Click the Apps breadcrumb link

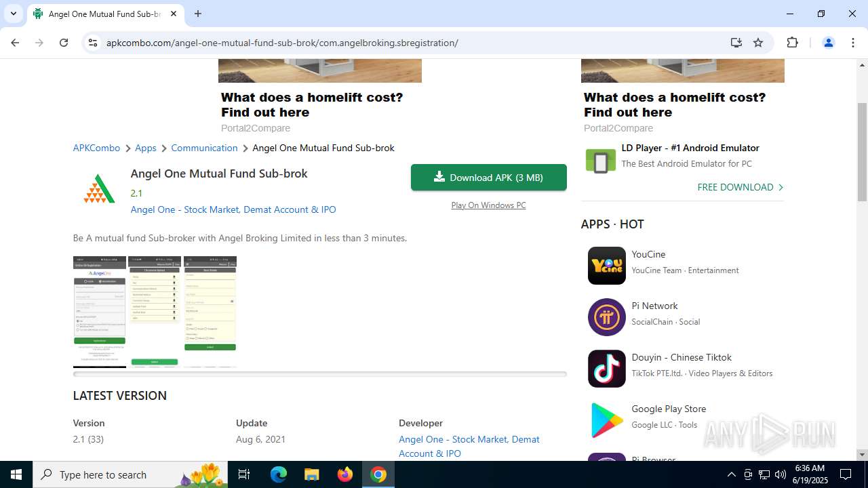tap(145, 148)
